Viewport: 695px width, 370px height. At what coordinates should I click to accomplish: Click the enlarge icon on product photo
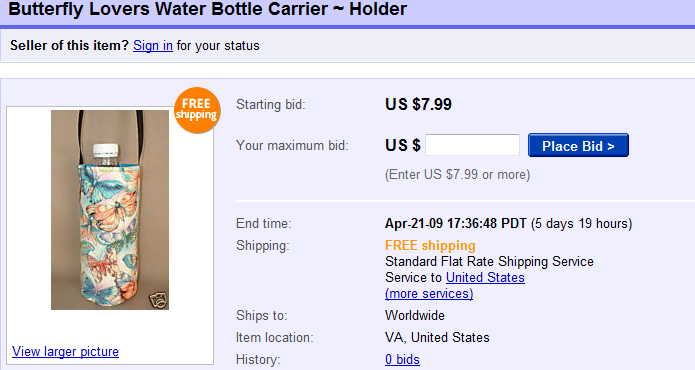click(158, 299)
